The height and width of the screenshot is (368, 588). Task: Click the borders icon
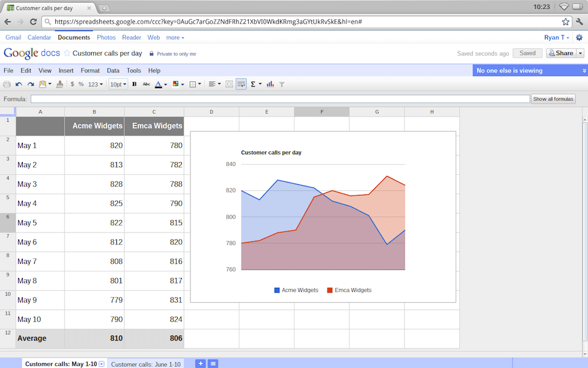(x=193, y=84)
